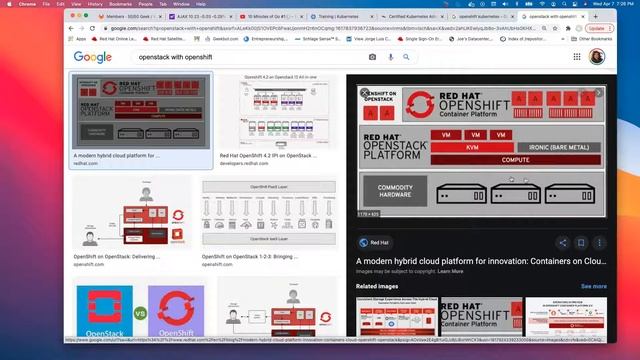Open the Google account profile avatar
The image size is (640, 360).
click(597, 57)
